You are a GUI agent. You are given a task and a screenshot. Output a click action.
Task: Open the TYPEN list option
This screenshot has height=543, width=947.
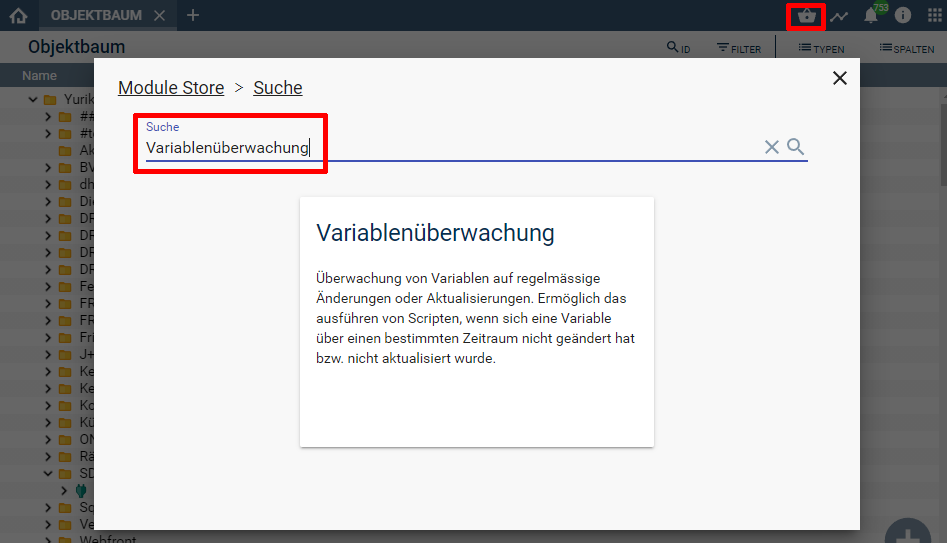821,48
